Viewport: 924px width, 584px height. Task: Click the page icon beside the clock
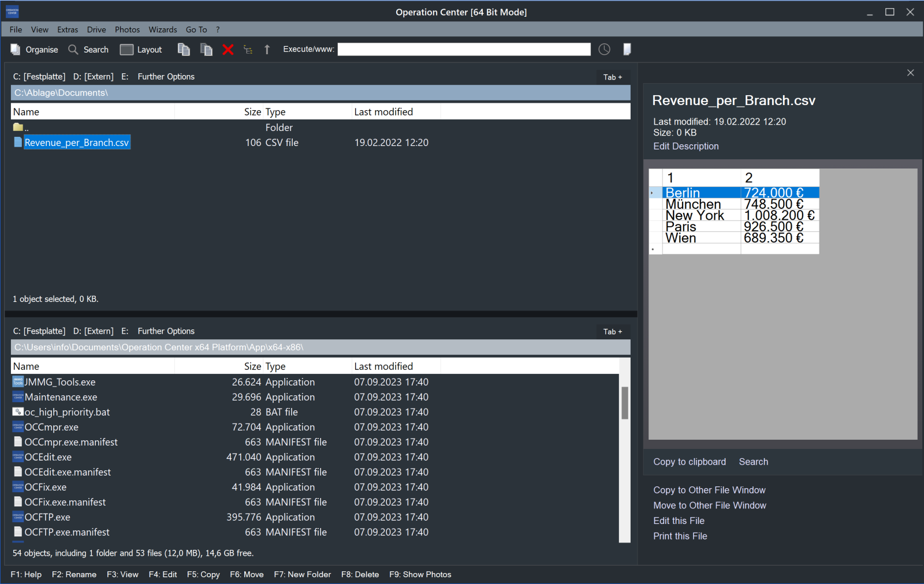coord(627,50)
